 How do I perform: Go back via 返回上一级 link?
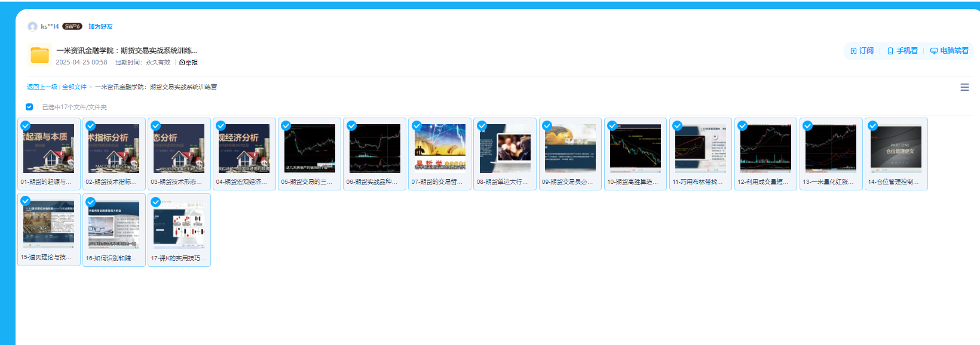click(x=42, y=87)
